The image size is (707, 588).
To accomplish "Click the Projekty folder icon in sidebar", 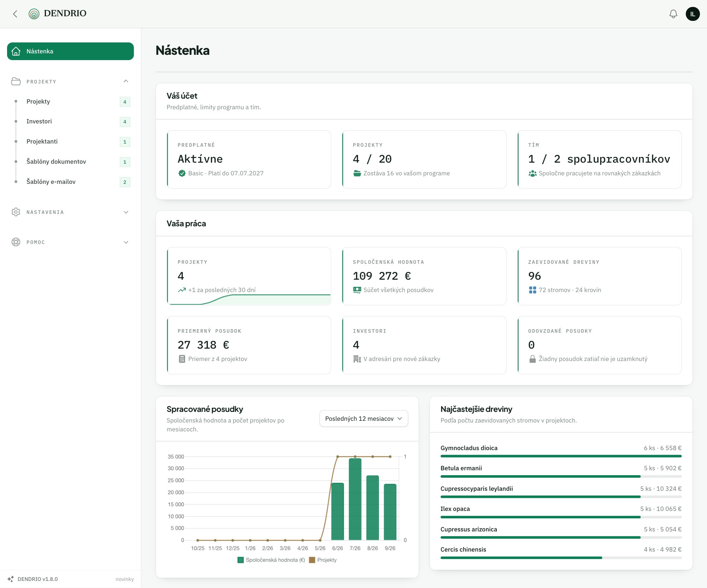I will coord(16,81).
